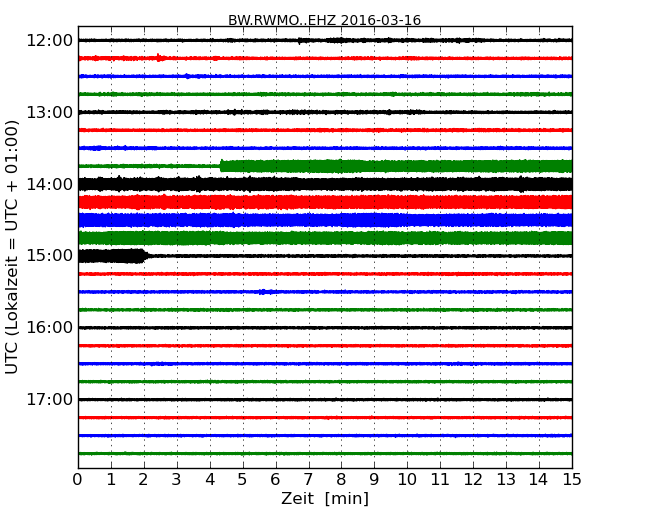Image resolution: width=650 pixels, height=520 pixels.
Task: Click the black 13:00 seismogram trace
Action: [325, 112]
